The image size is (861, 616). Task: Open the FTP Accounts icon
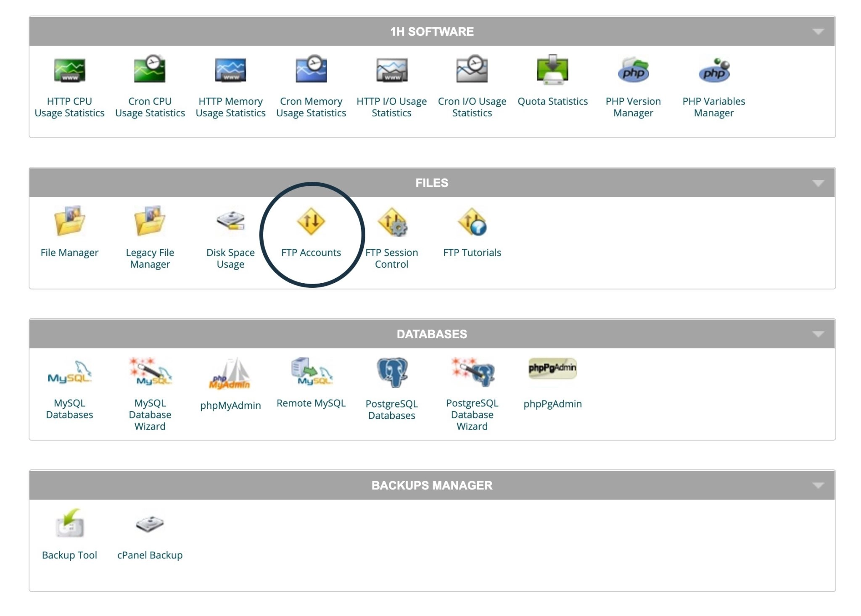[x=311, y=221]
